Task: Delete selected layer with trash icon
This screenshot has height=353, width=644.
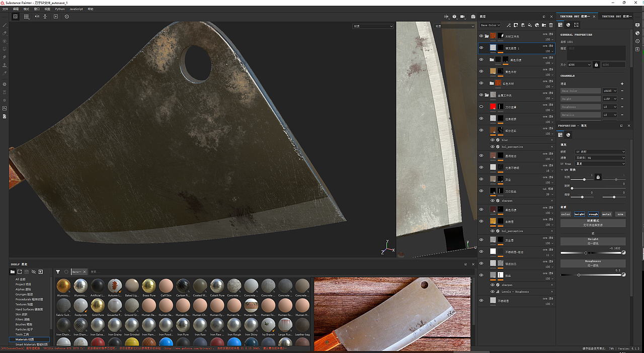Action: 551,25
